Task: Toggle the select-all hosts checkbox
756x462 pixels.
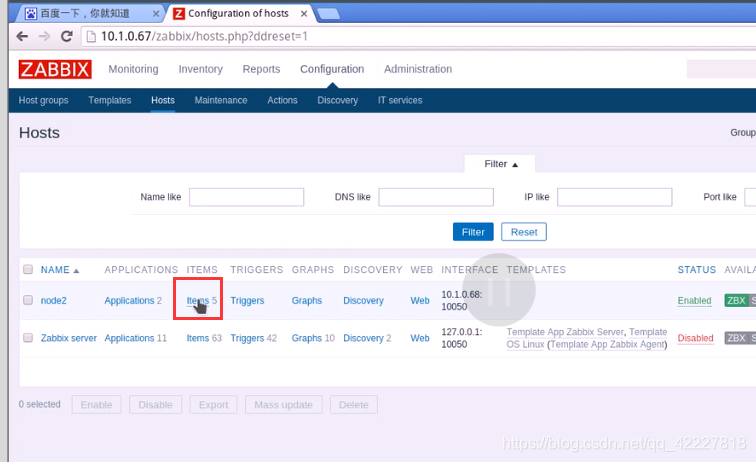Action: tap(28, 269)
